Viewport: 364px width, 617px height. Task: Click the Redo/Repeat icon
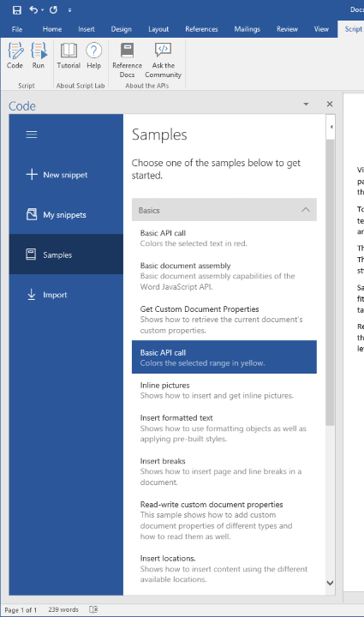coord(53,9)
